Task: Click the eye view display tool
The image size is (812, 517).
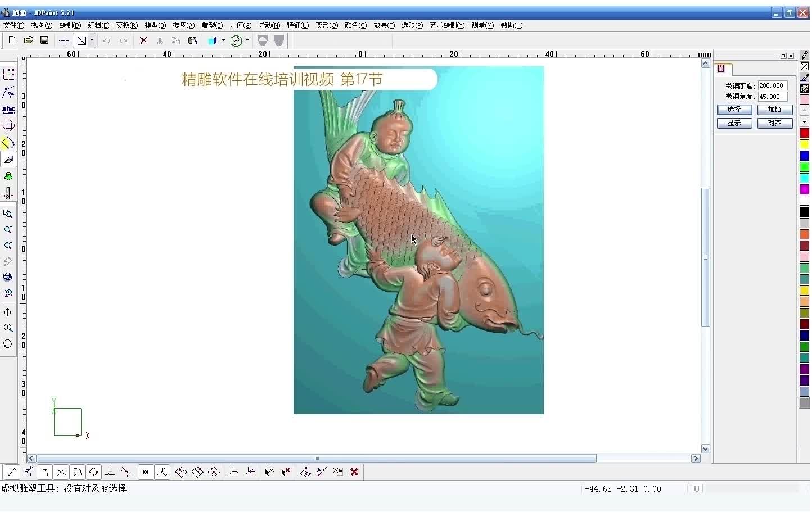Action: click(x=8, y=276)
